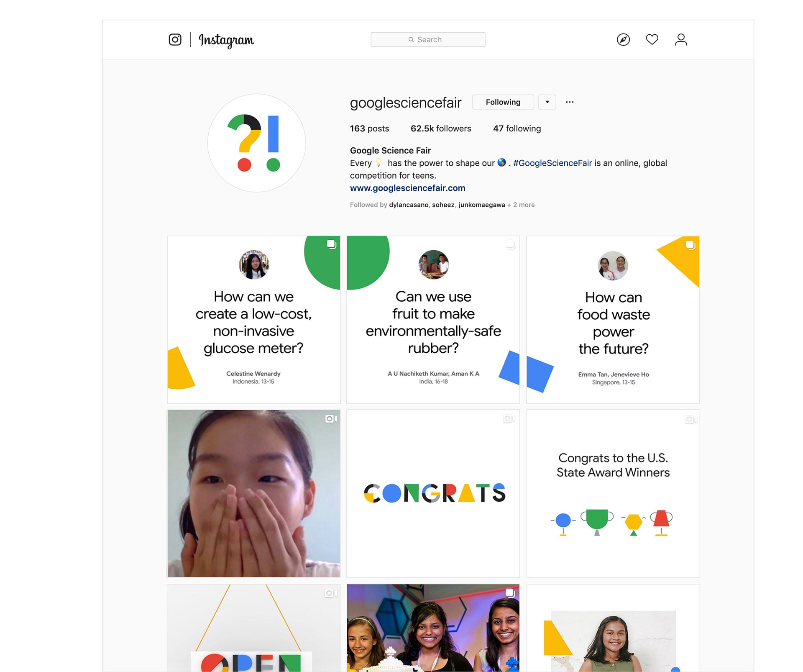
Task: Click Emma Tan and Jenevieve Ho avatar
Action: (613, 266)
